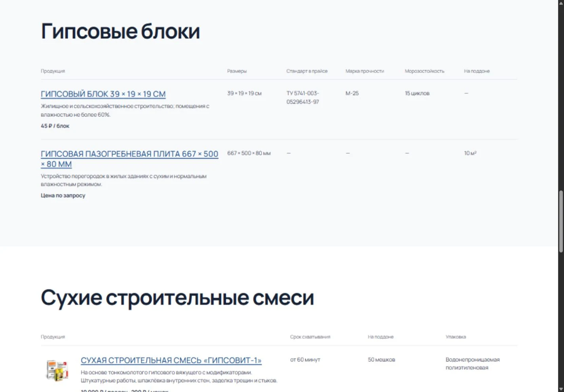Viewport: 564px width, 392px height.
Task: Click the На поддоне header in gypsum blocks table
Action: 477,71
